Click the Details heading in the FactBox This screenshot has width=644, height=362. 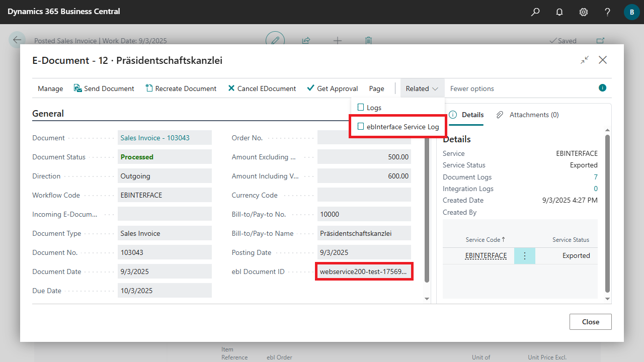tap(457, 139)
